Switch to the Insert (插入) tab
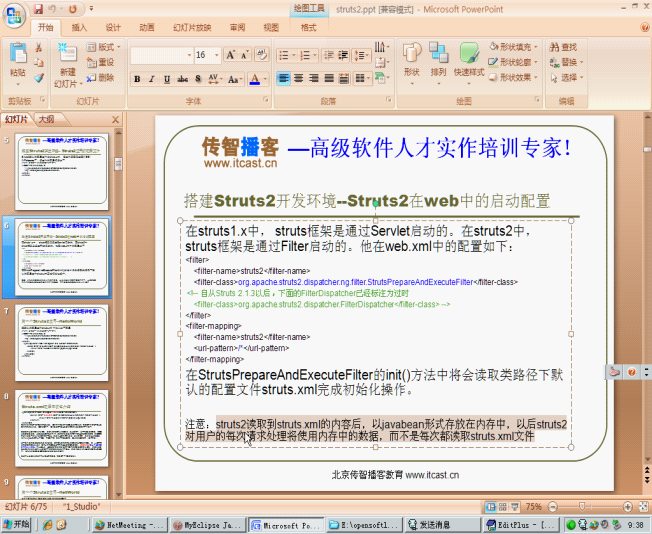 coord(79,27)
